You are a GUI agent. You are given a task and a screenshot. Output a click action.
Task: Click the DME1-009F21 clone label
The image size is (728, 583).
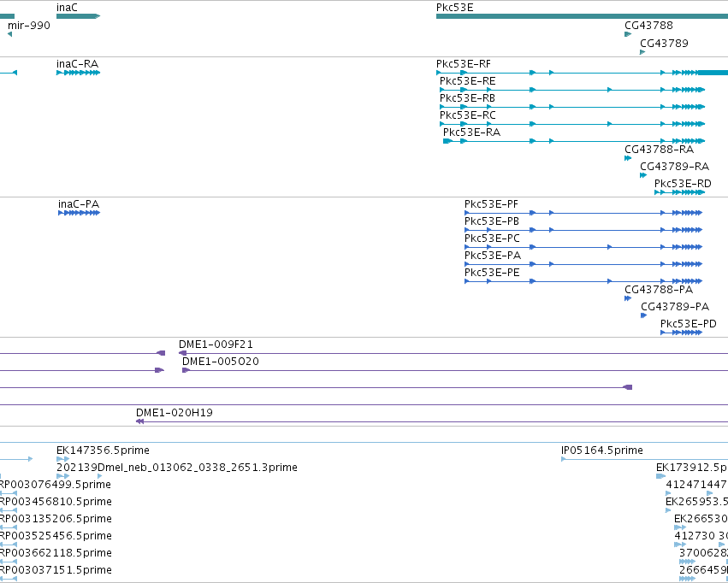[216, 344]
